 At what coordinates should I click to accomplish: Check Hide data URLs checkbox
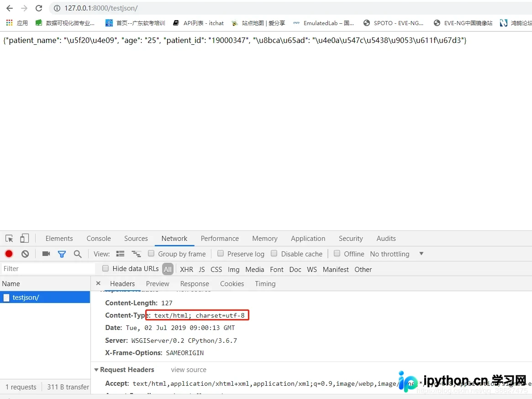point(105,268)
